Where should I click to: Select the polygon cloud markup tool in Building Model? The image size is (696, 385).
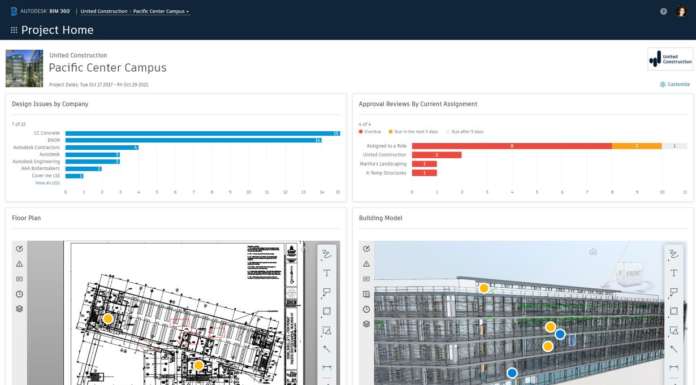coord(674,330)
